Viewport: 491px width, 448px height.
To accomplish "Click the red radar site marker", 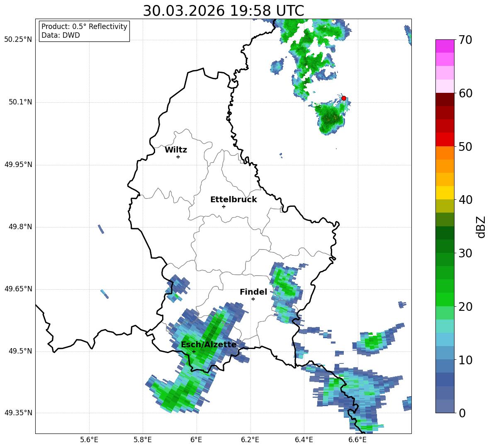I will click(343, 98).
